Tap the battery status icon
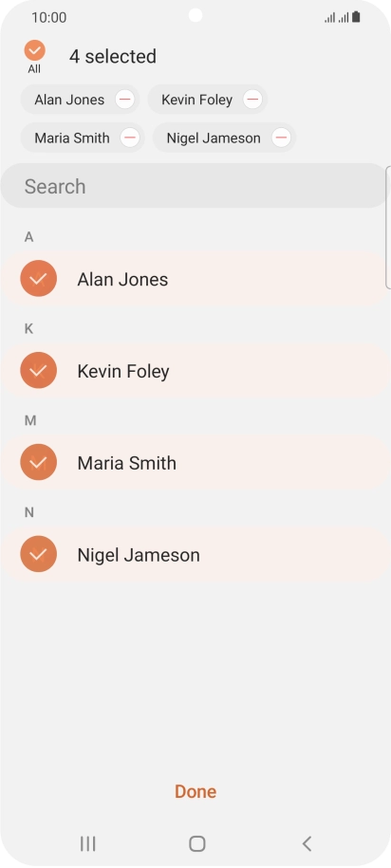 click(356, 17)
